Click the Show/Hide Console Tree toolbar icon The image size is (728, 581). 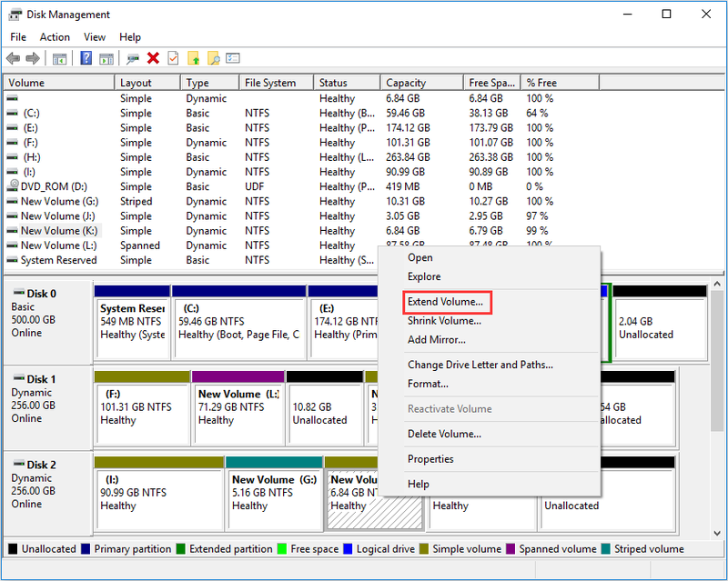point(59,59)
